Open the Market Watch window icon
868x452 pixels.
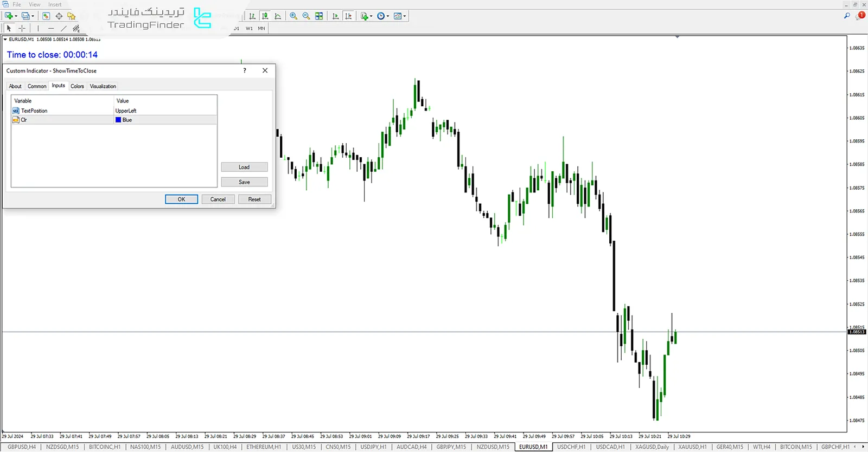tap(46, 16)
